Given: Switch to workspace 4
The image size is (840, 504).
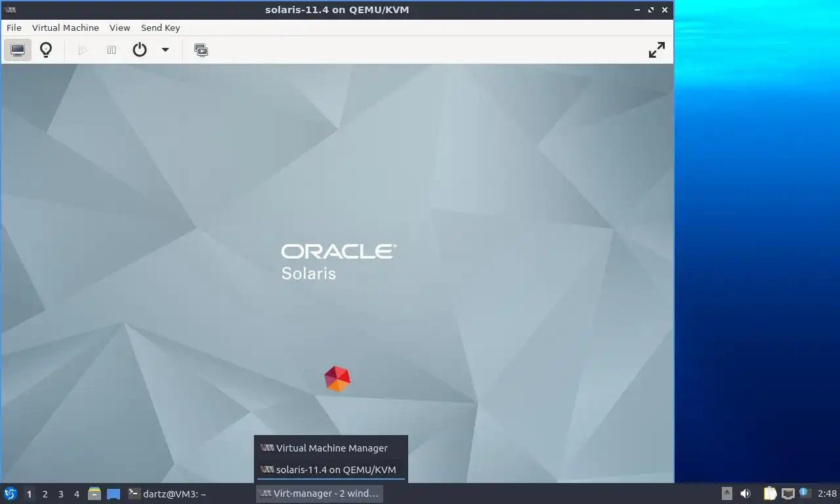Looking at the screenshot, I should click(x=77, y=494).
